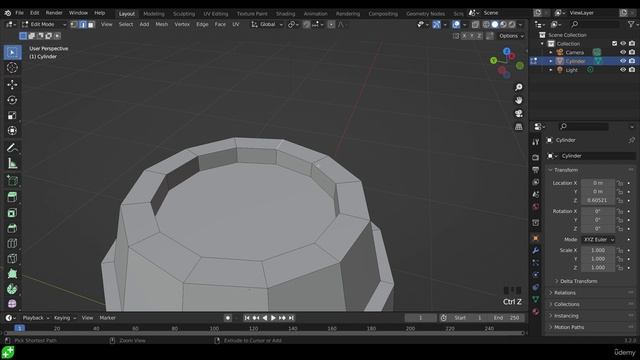
Task: Select the Move tool
Action: 12,84
